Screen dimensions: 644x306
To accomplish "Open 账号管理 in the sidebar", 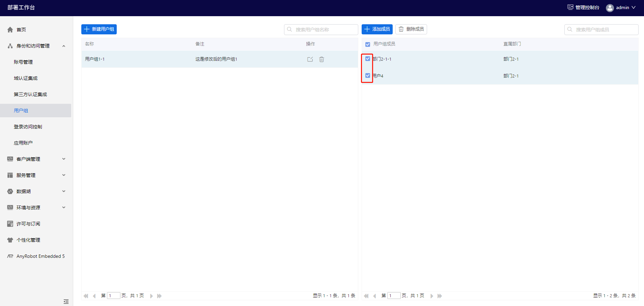I will pyautogui.click(x=23, y=62).
